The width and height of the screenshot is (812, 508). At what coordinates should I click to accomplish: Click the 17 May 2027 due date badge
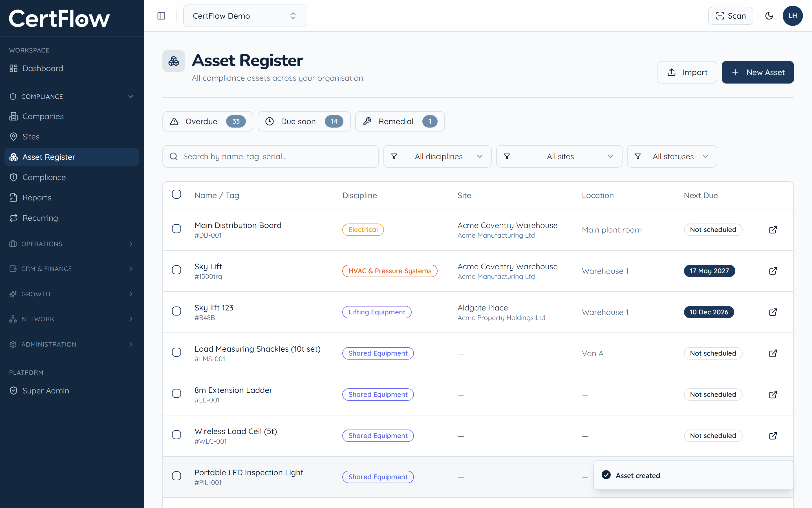point(709,271)
